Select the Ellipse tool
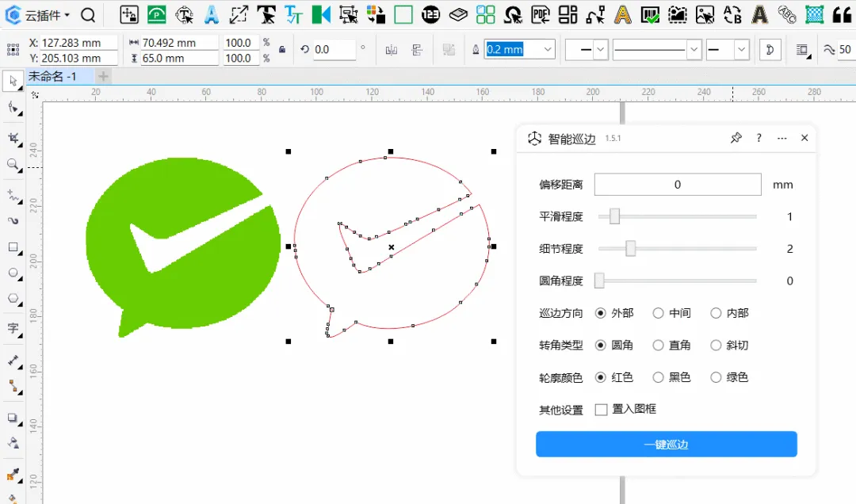856x504 pixels. click(x=13, y=273)
